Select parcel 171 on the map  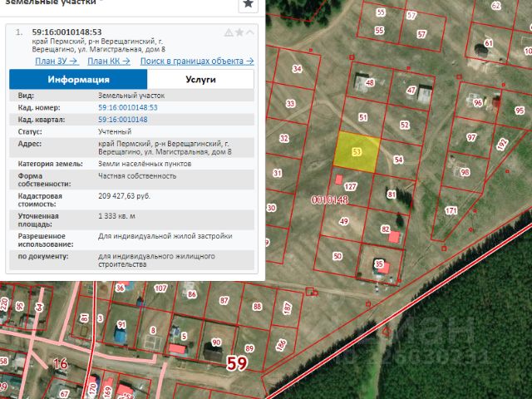coord(451,211)
